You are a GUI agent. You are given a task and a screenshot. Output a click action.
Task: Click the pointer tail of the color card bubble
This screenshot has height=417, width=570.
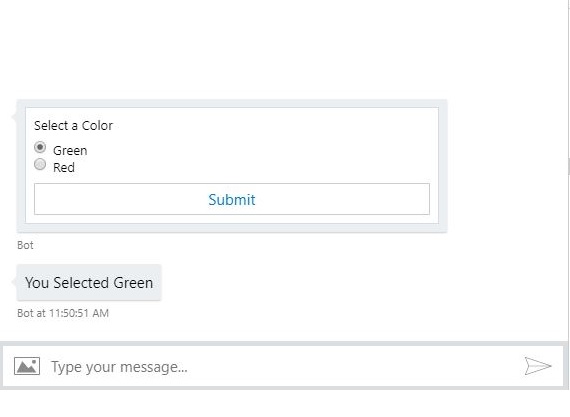point(15,116)
